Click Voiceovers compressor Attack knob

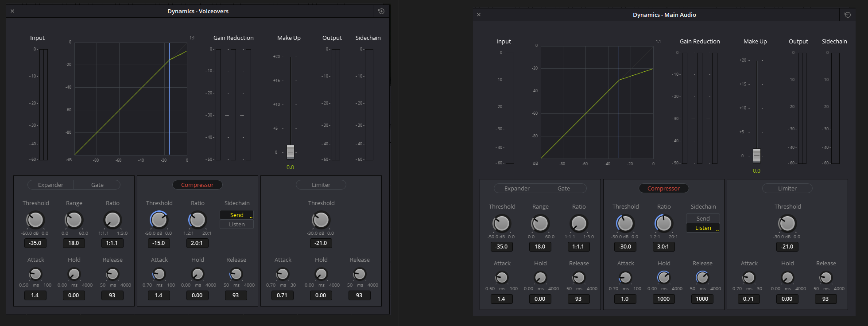pyautogui.click(x=159, y=274)
